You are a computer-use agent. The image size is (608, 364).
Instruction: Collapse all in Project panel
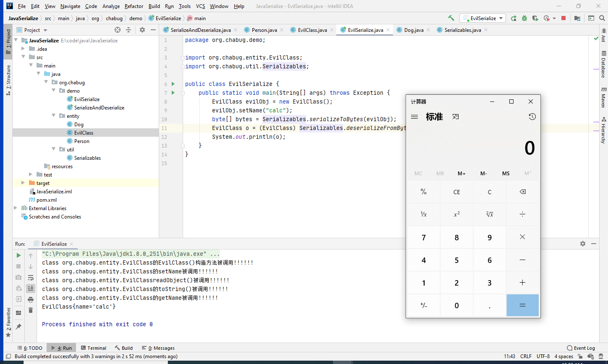coord(129,30)
